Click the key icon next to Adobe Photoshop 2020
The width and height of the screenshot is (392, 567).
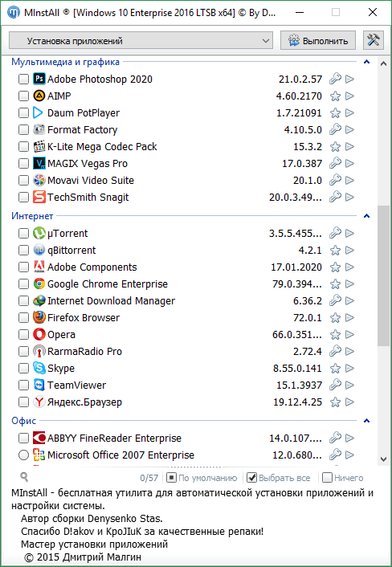(x=335, y=79)
